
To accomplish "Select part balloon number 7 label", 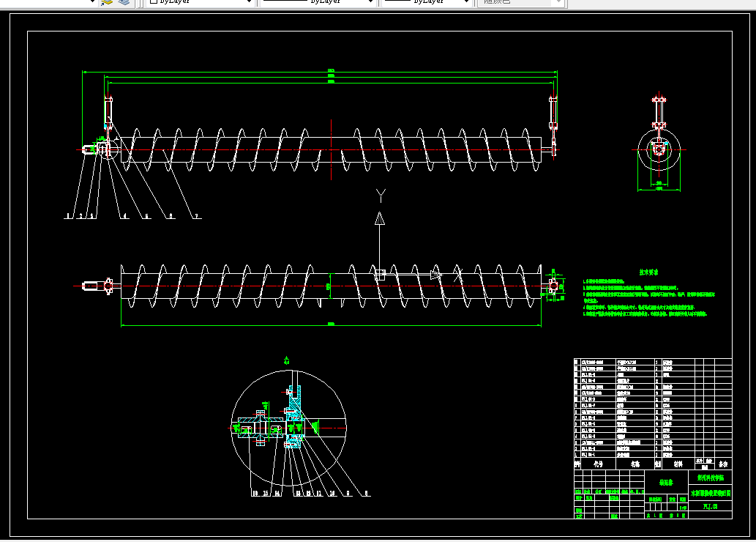I will point(195,216).
